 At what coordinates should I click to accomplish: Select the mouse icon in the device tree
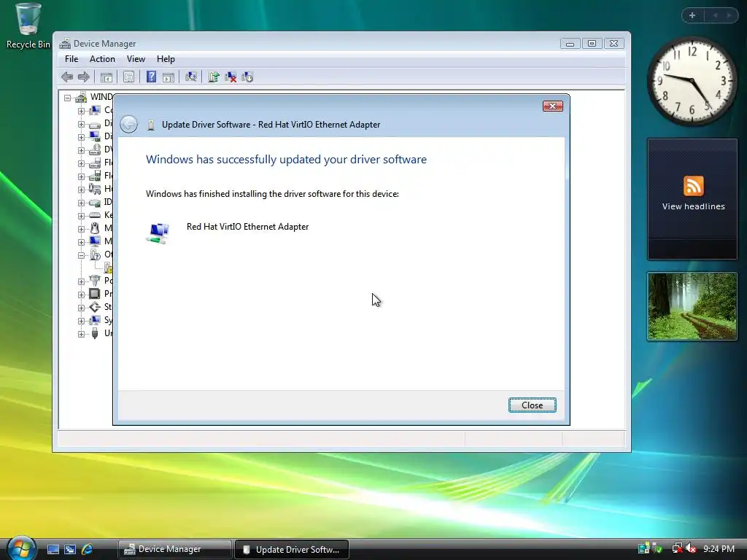coord(95,228)
